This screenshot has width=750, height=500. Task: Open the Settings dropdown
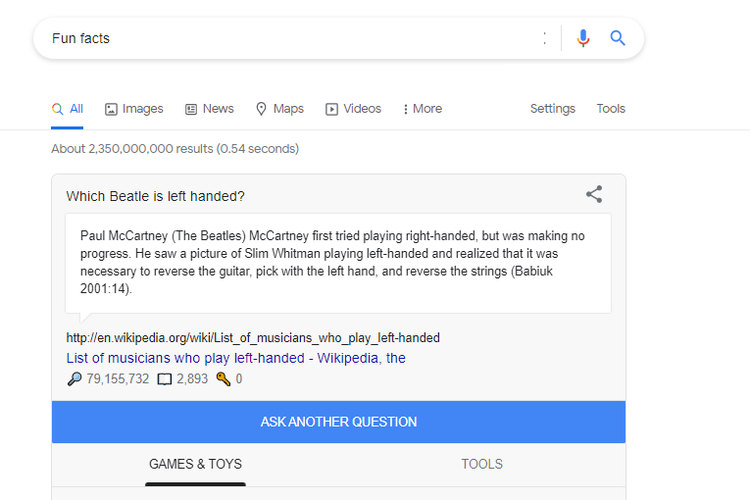coord(552,109)
